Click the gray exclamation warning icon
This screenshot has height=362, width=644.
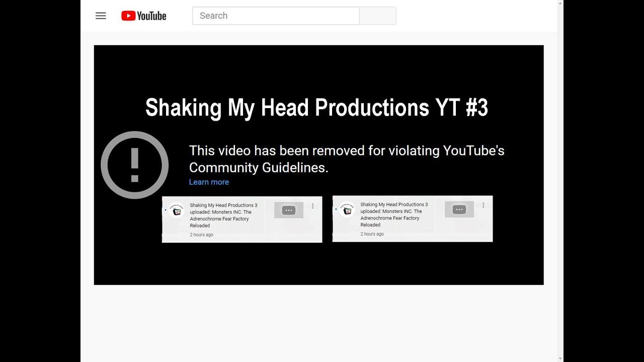134,165
